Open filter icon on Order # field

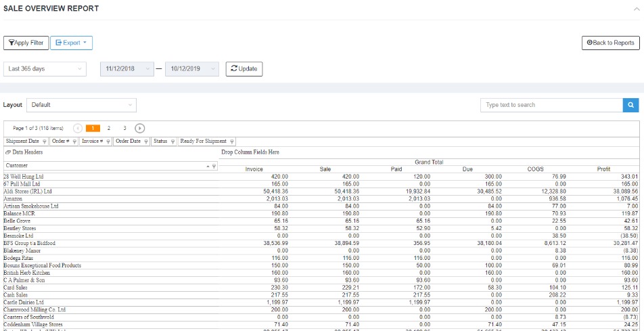[x=74, y=141]
